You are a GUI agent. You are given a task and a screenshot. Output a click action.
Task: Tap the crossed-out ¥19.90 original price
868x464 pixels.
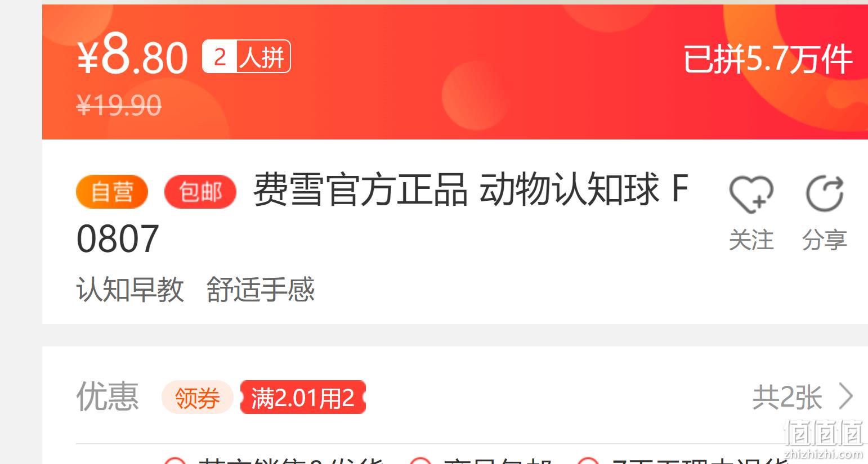pyautogui.click(x=119, y=105)
